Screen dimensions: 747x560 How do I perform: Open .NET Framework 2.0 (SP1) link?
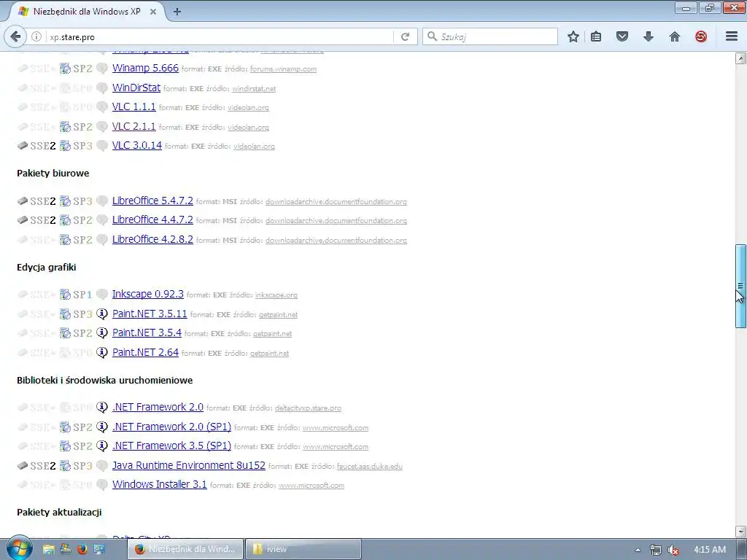(x=171, y=427)
